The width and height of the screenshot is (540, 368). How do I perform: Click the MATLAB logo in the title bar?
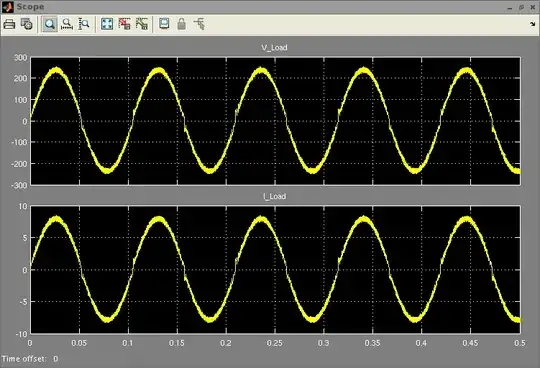click(x=8, y=7)
